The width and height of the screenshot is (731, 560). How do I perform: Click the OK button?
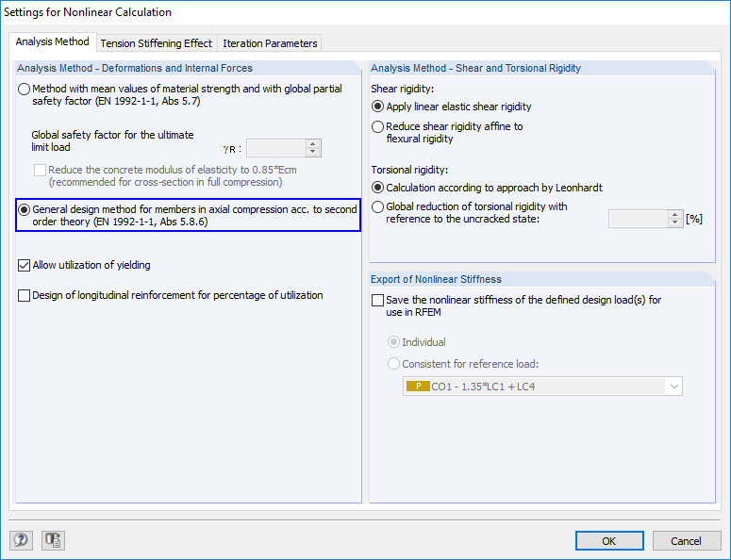pyautogui.click(x=608, y=541)
